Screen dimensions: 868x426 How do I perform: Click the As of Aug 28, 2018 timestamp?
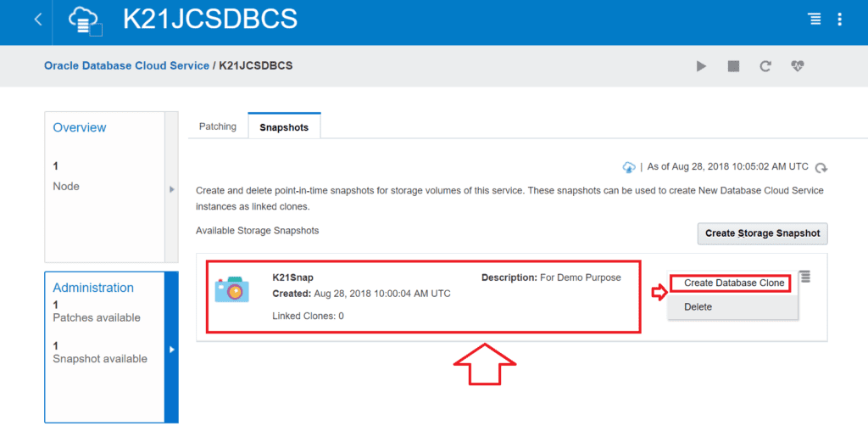(727, 166)
